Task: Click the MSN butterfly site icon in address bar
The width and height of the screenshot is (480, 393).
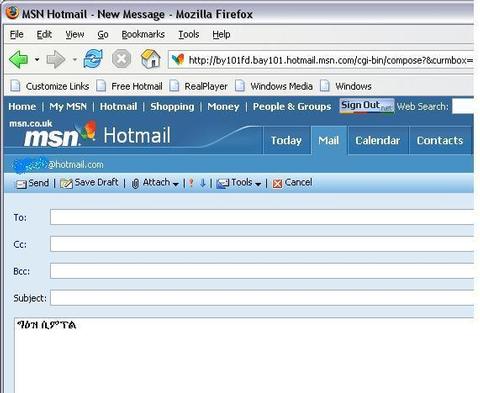Action: click(x=178, y=60)
